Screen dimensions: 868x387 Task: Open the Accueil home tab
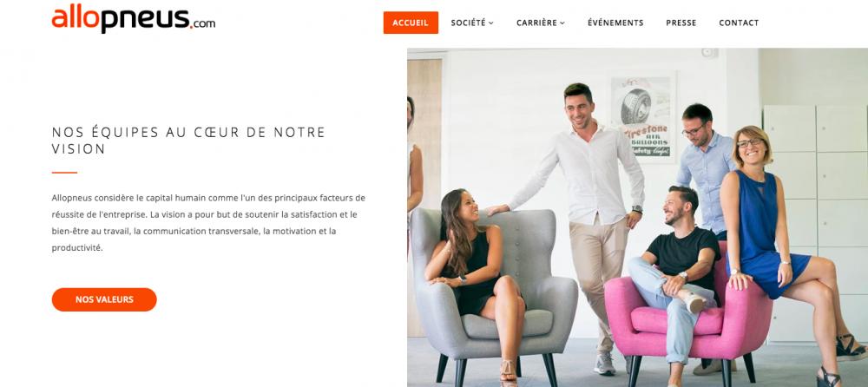tap(411, 23)
